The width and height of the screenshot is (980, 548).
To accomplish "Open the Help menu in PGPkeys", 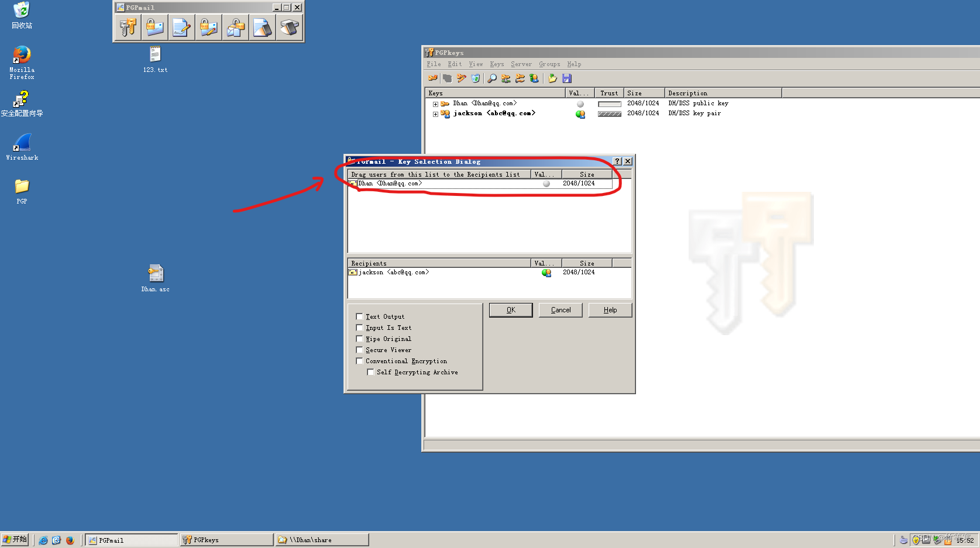I will (x=574, y=64).
